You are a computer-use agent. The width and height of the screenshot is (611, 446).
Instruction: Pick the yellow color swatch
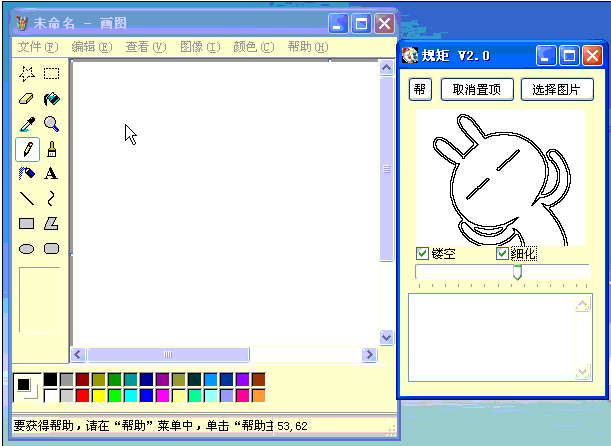tap(99, 396)
